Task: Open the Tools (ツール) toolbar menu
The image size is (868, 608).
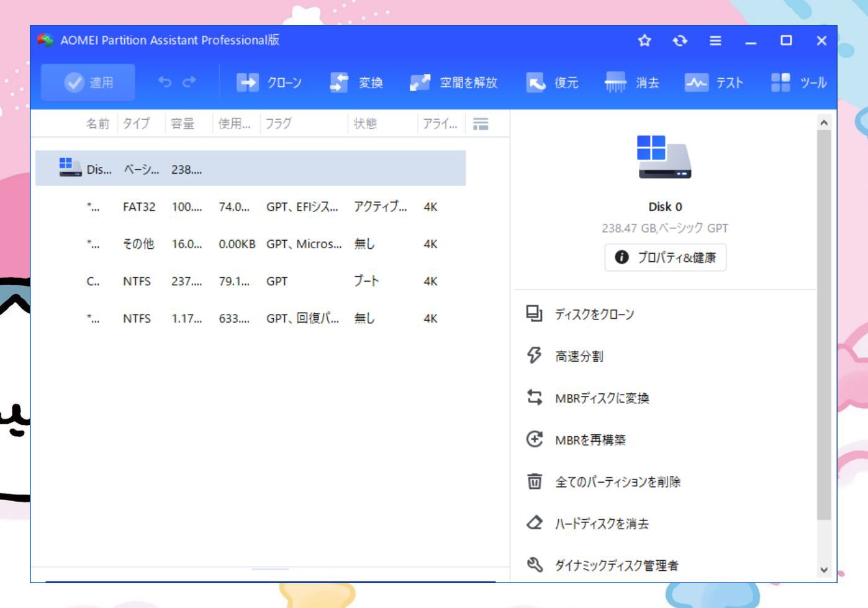Action: tap(798, 83)
